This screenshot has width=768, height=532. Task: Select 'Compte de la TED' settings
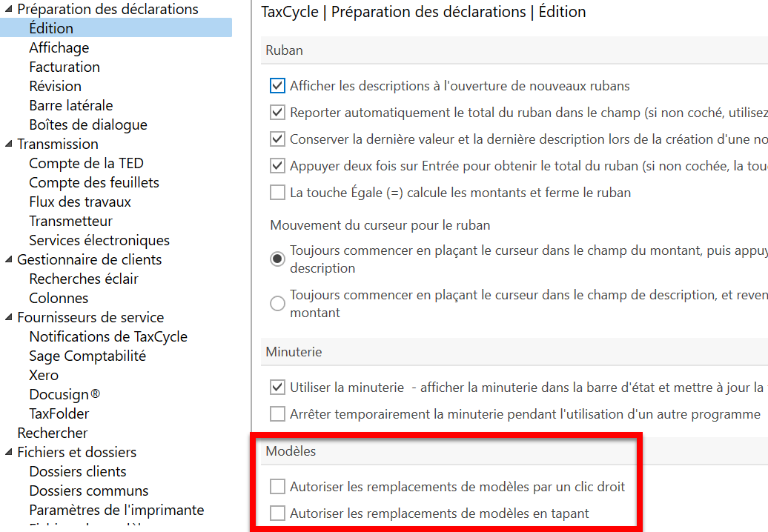[86, 163]
